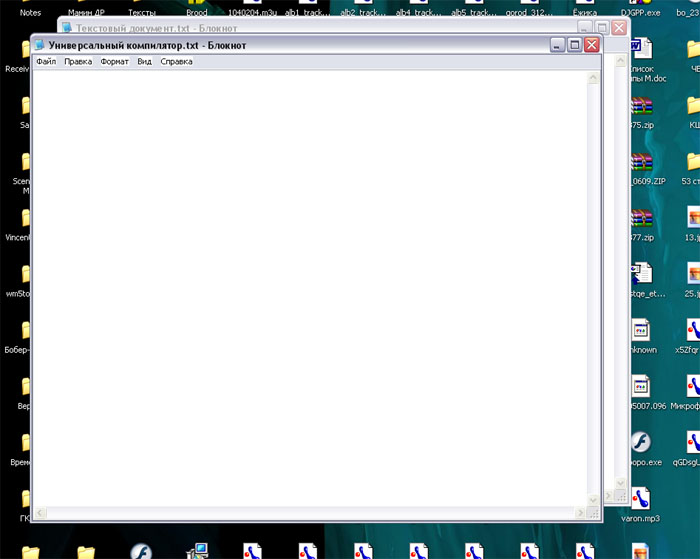
Task: Click inside the empty text area of Универсальный компилятор
Action: (310, 288)
